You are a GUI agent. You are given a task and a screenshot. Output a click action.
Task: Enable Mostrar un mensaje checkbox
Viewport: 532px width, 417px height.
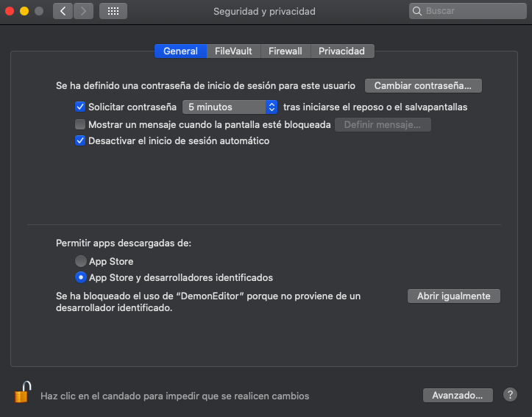pyautogui.click(x=81, y=124)
